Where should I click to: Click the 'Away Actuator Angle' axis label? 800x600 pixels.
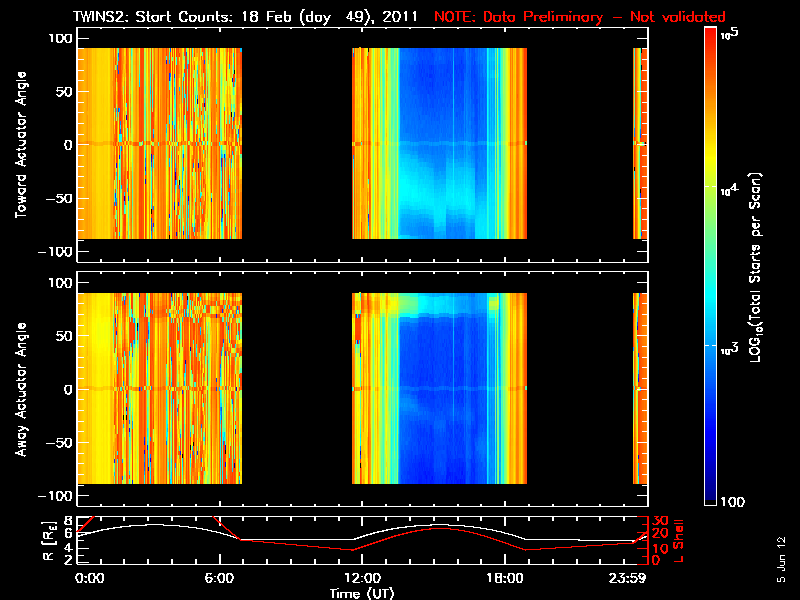coord(21,389)
